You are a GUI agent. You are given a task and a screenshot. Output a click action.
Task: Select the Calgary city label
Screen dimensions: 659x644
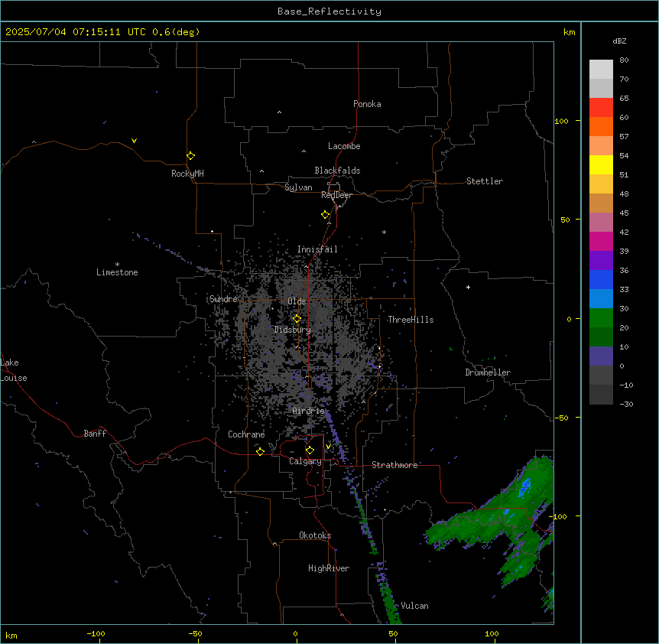(x=305, y=461)
